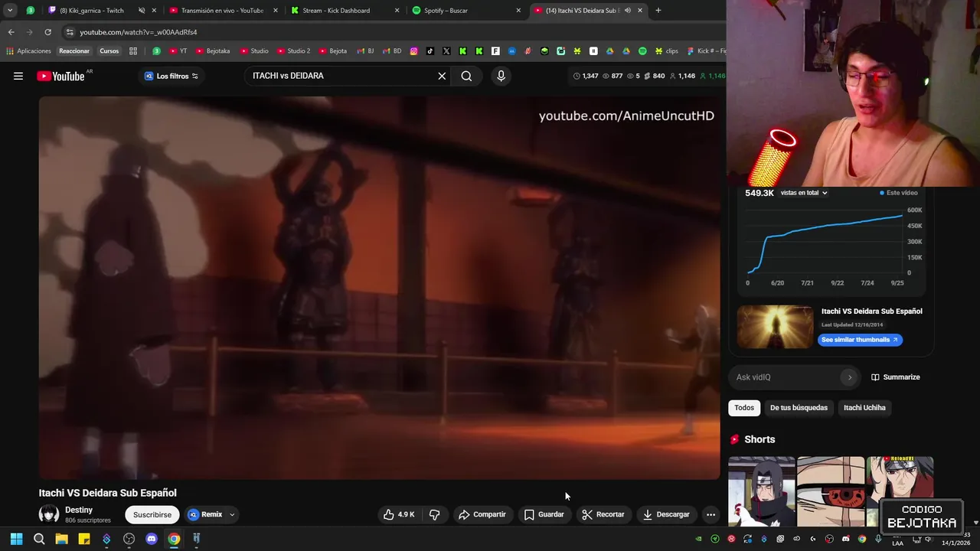The image size is (980, 551).
Task: Select the 'Todos' filter chip
Action: point(744,408)
